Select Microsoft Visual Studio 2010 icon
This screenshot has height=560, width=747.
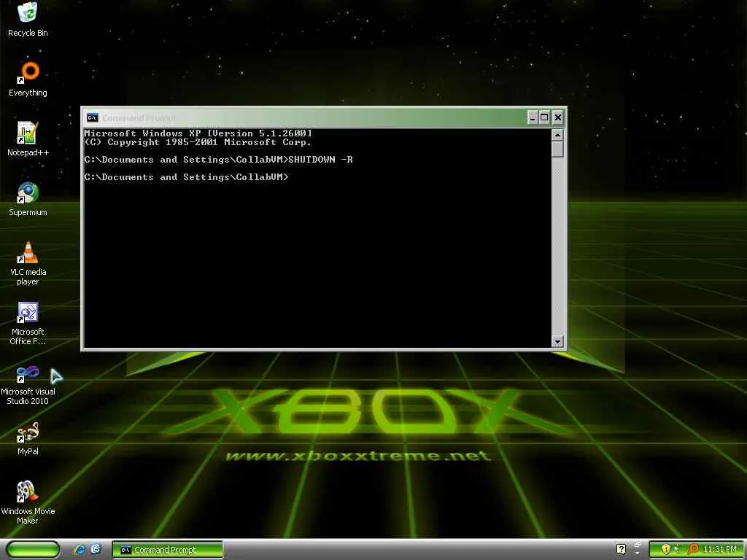click(28, 384)
